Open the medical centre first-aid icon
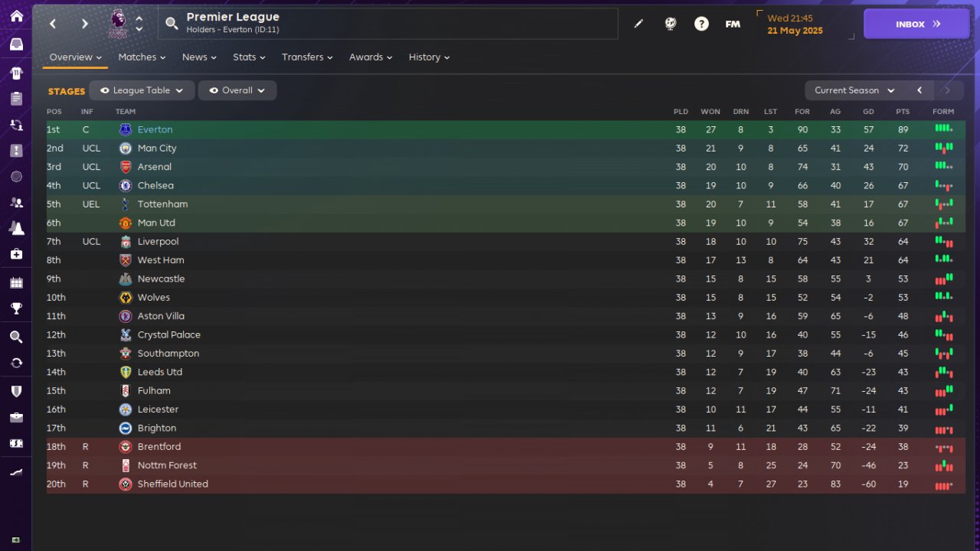Viewport: 980px width, 551px height. click(x=16, y=253)
